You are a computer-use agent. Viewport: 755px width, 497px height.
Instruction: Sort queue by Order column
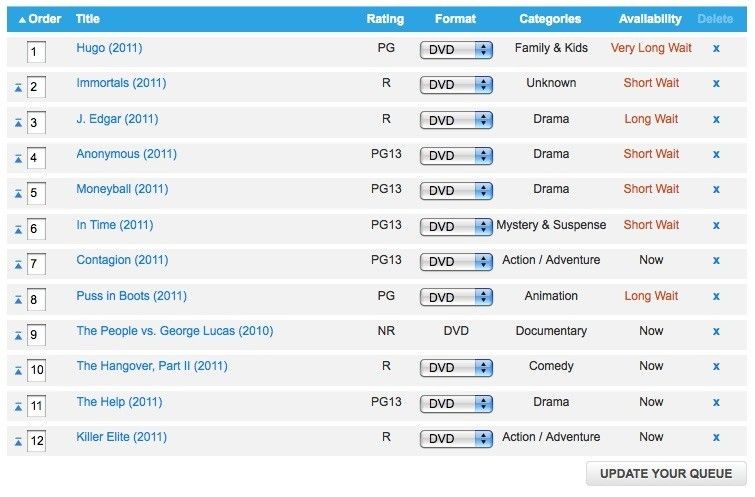pyautogui.click(x=40, y=19)
